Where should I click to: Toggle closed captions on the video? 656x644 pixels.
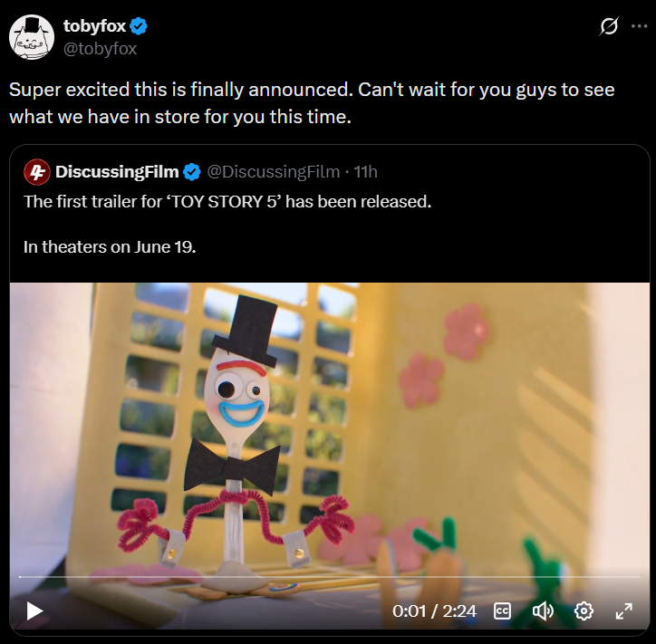point(502,611)
